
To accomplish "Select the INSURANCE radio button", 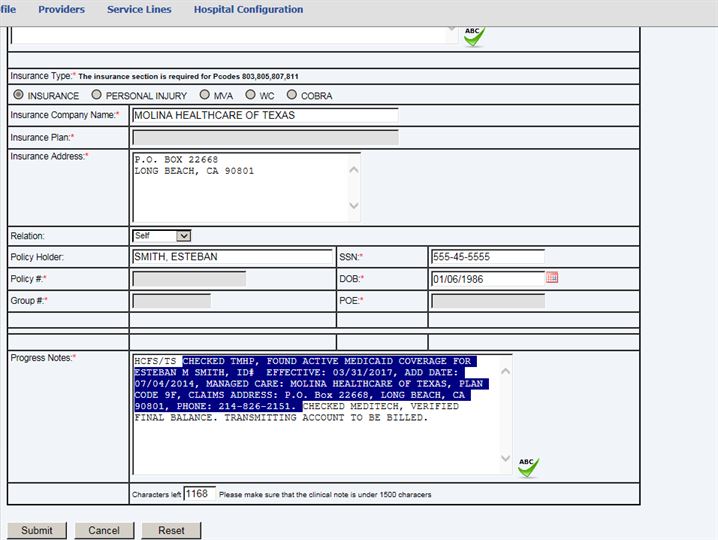I will pos(18,95).
